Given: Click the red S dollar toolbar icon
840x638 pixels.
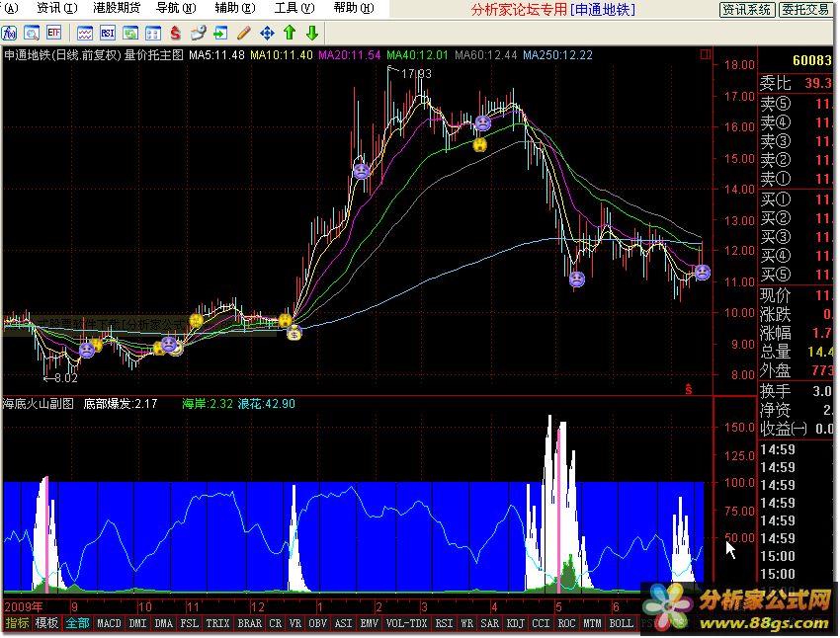Looking at the screenshot, I should 175,34.
